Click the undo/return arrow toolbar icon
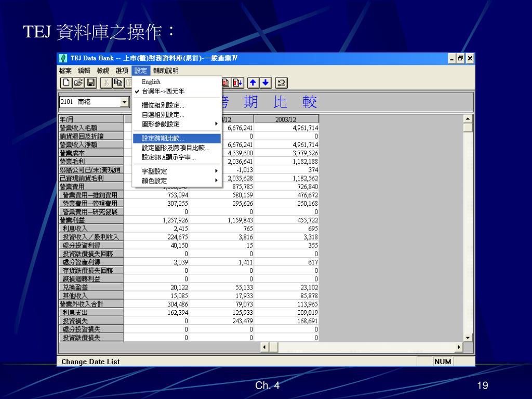The height and width of the screenshot is (399, 532). tap(281, 83)
